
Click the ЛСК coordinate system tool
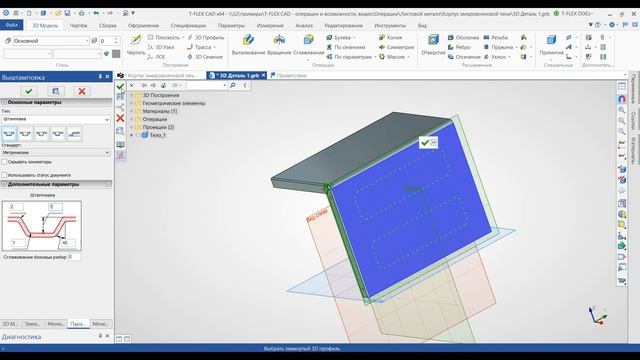(156, 57)
